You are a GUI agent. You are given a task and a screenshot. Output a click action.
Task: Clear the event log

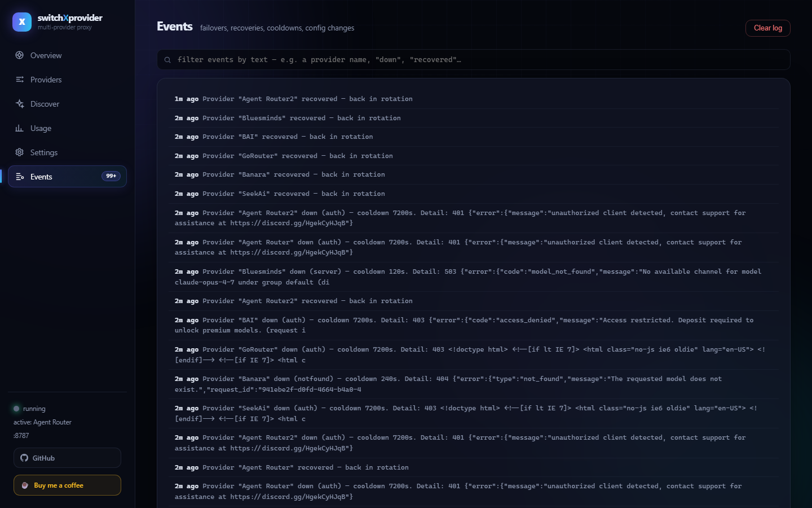coord(768,28)
